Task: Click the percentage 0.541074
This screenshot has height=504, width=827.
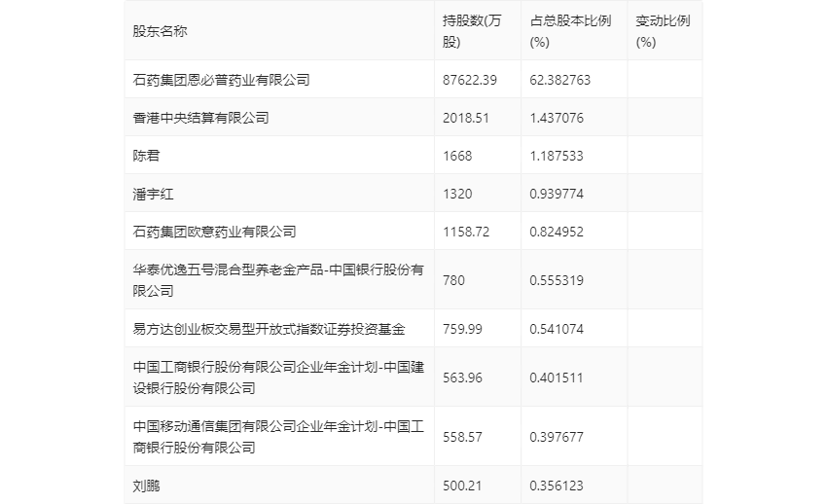Action: click(557, 329)
